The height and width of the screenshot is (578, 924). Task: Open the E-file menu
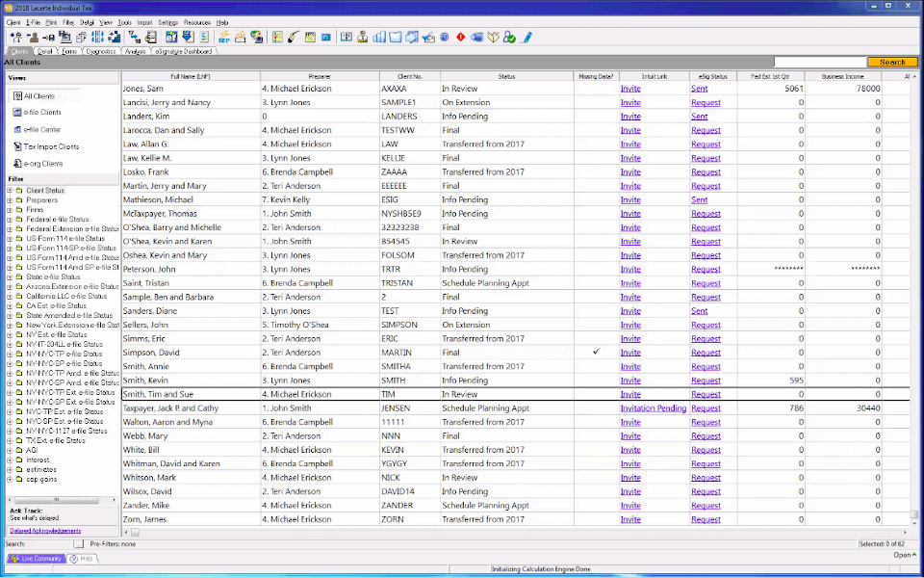point(33,22)
